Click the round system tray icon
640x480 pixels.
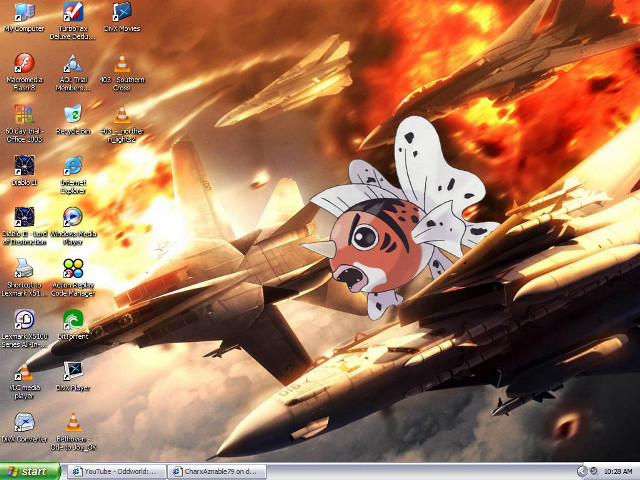click(593, 471)
